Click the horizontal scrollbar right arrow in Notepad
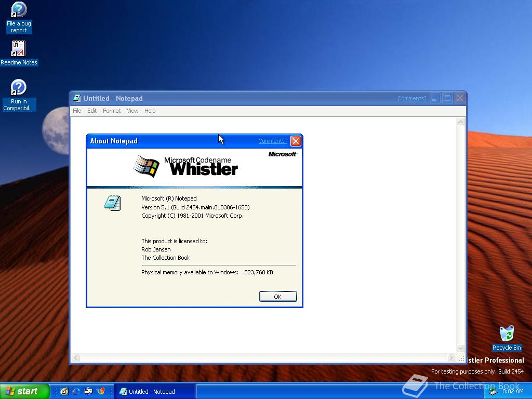Screen dimensions: 532x399 [x=451, y=357]
